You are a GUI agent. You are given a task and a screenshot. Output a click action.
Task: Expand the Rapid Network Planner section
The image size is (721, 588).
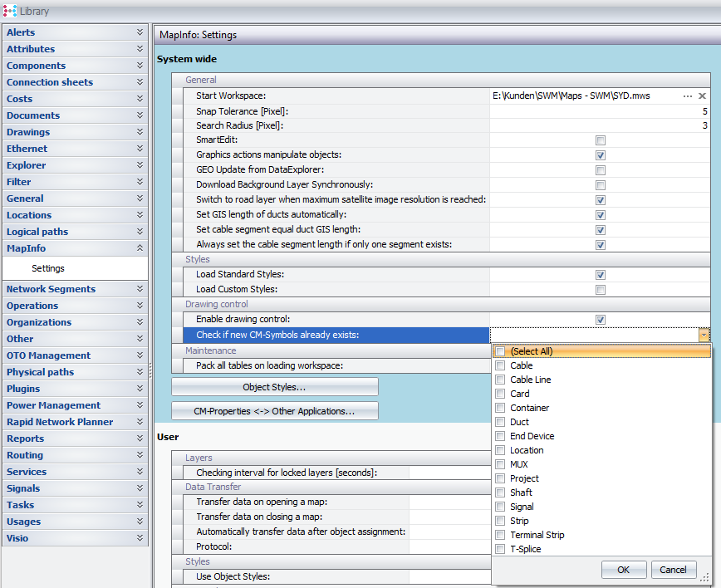point(140,422)
